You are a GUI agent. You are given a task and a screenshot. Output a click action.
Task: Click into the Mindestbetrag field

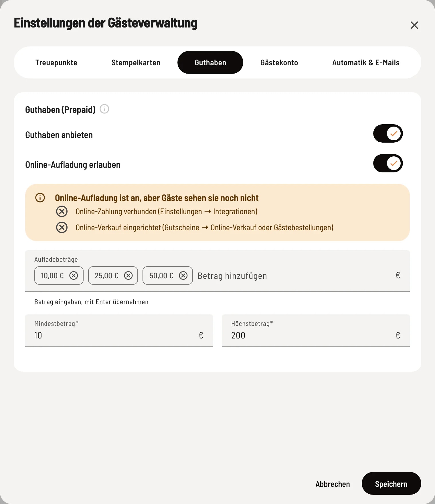point(119,330)
